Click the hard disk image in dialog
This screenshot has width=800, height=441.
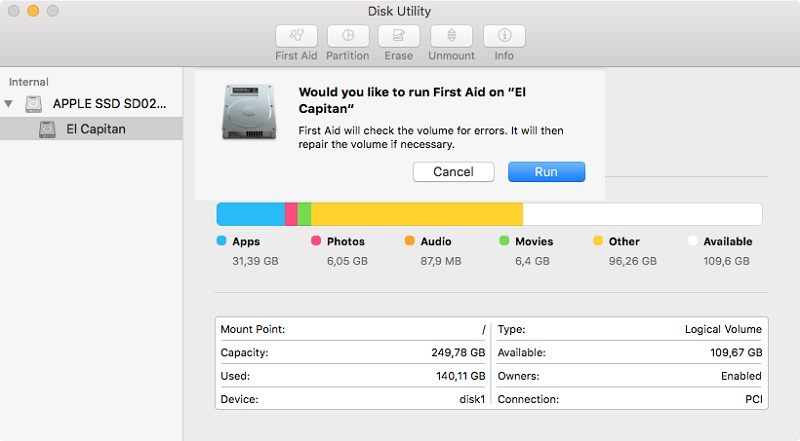click(247, 112)
